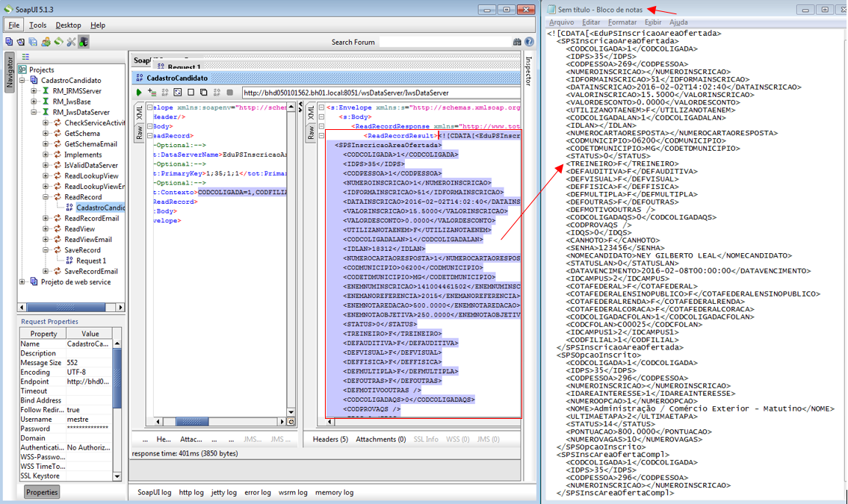
Task: Collapse the RM_IwsDataServer node
Action: tap(34, 112)
